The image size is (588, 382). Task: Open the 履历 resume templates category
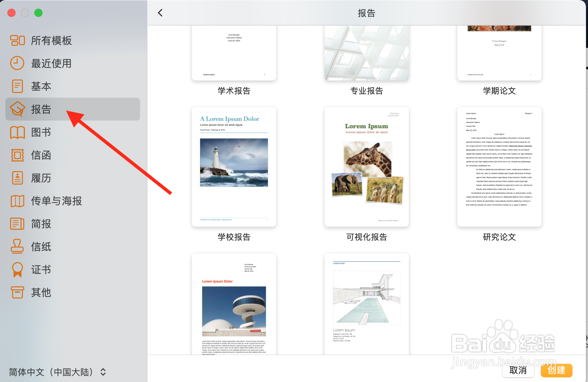click(x=18, y=178)
